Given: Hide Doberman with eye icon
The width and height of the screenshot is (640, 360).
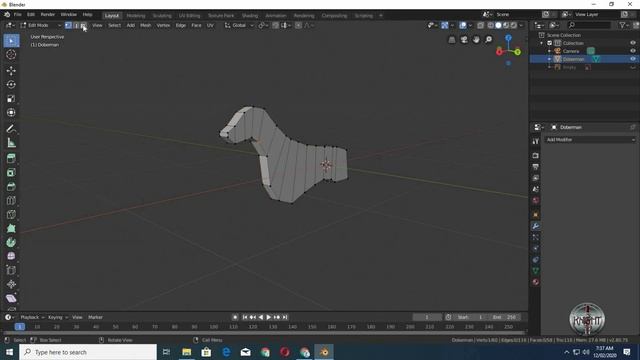Looking at the screenshot, I should (x=633, y=59).
